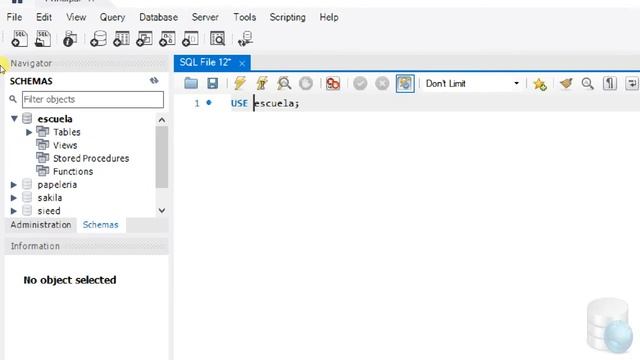Stop the running query
Viewport: 640px width, 360px height.
(x=306, y=84)
